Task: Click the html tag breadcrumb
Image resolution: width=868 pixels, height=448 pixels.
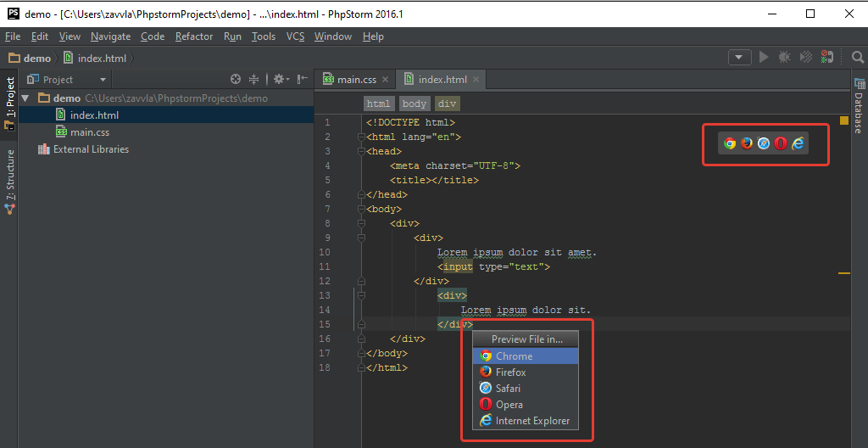Action: tap(379, 104)
